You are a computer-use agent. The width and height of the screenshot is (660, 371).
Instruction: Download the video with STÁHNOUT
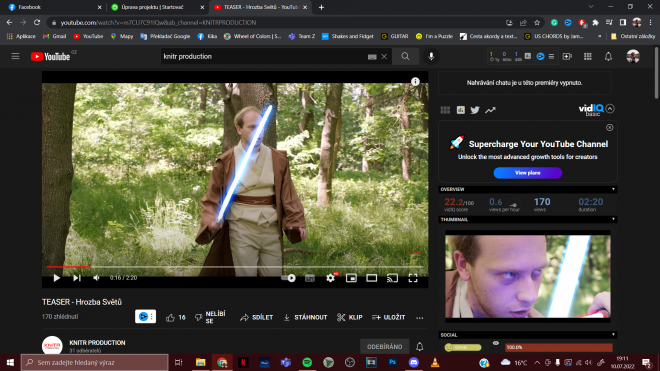[305, 318]
